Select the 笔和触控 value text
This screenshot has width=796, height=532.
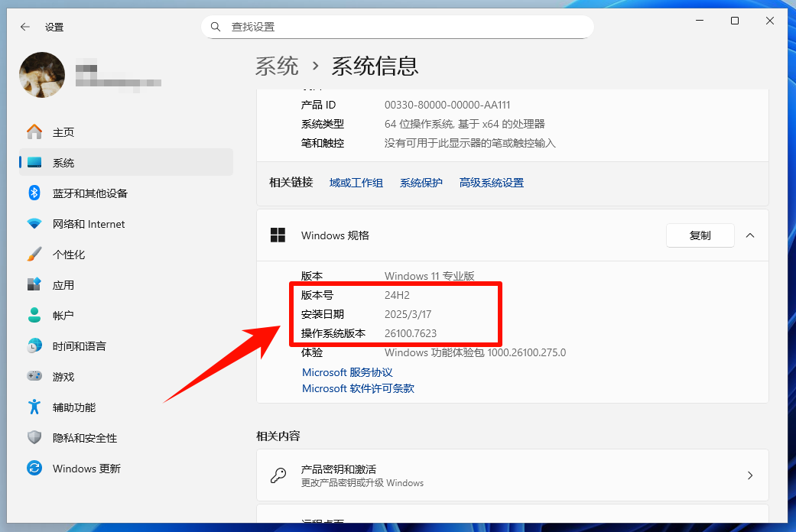coord(470,143)
